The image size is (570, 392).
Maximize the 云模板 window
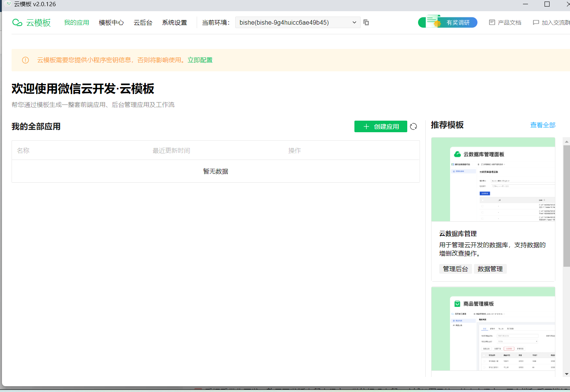[547, 4]
